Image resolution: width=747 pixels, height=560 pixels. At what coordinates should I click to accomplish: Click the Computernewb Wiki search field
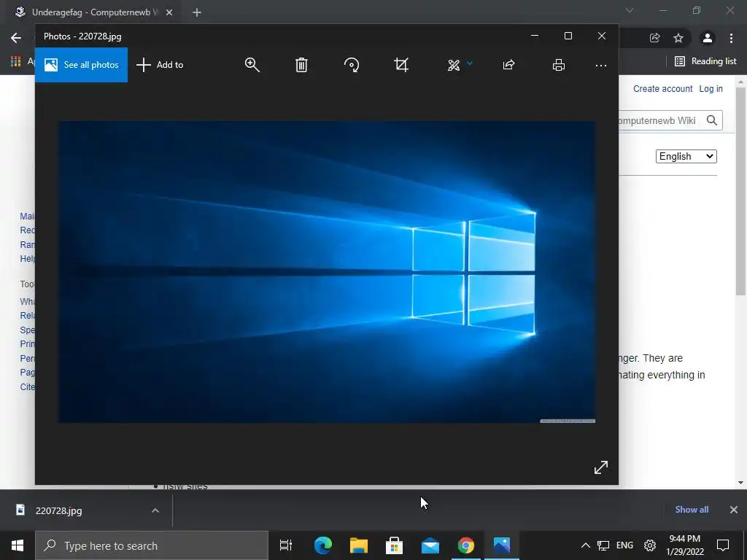point(659,120)
